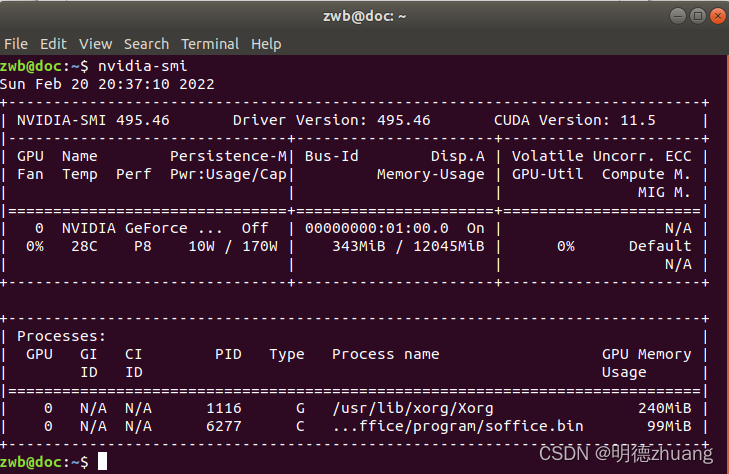Screen dimensions: 729x474
Task: Click the process name /usr/lib/xorg/Xorg
Action: click(413, 408)
